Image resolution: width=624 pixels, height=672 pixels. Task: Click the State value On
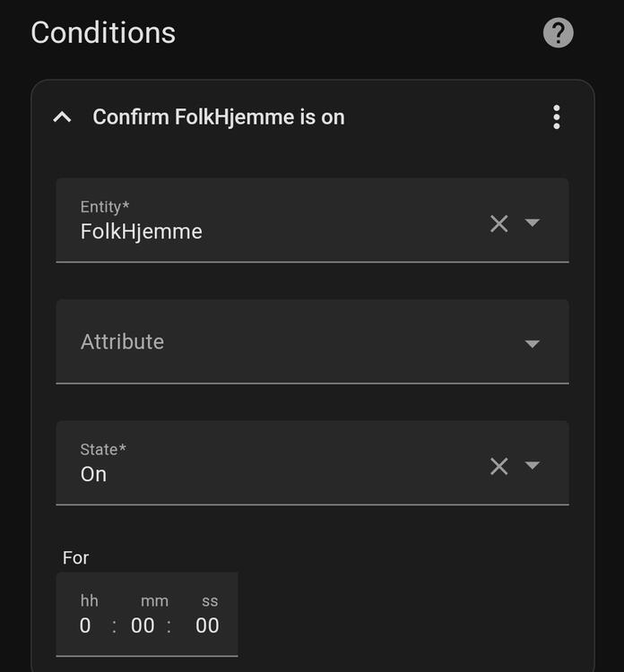(x=93, y=474)
